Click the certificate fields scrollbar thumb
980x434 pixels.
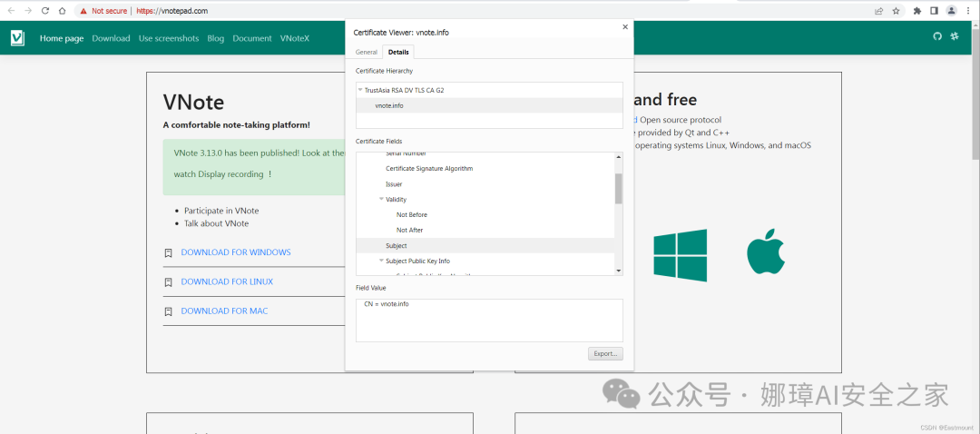coord(619,189)
